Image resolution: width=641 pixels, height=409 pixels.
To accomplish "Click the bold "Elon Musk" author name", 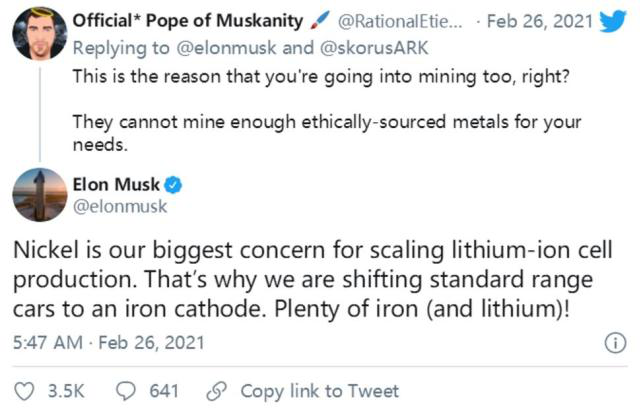I will [116, 185].
